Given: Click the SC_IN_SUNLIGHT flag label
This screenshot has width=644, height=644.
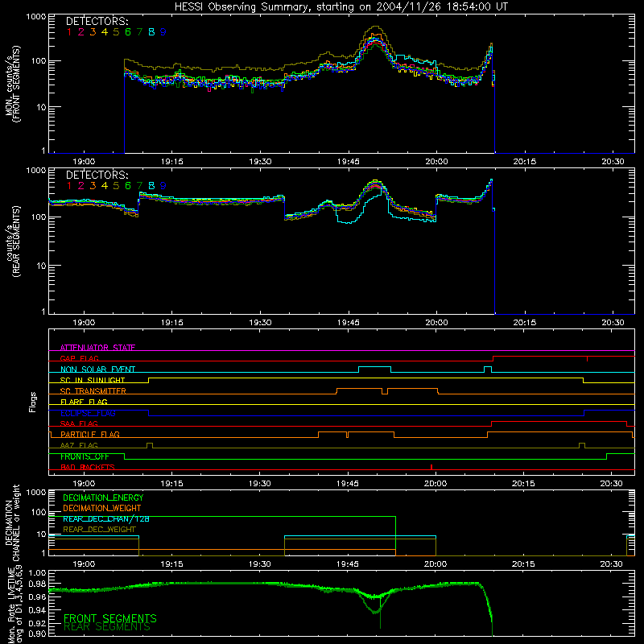Looking at the screenshot, I should pos(93,380).
